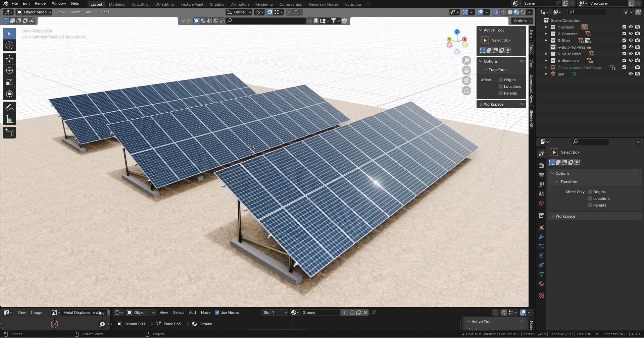The image size is (644, 338).
Task: Open Slot 1 material slot dropdown
Action: [x=275, y=313]
